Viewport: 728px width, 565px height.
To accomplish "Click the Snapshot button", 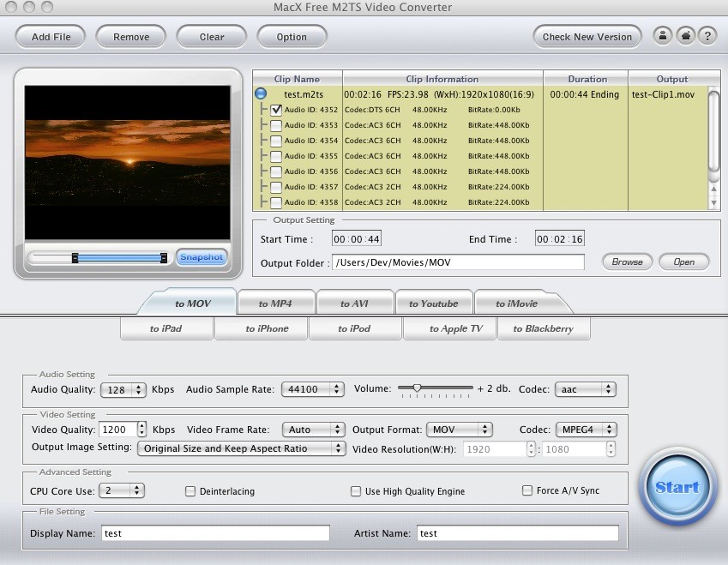I will click(x=202, y=257).
